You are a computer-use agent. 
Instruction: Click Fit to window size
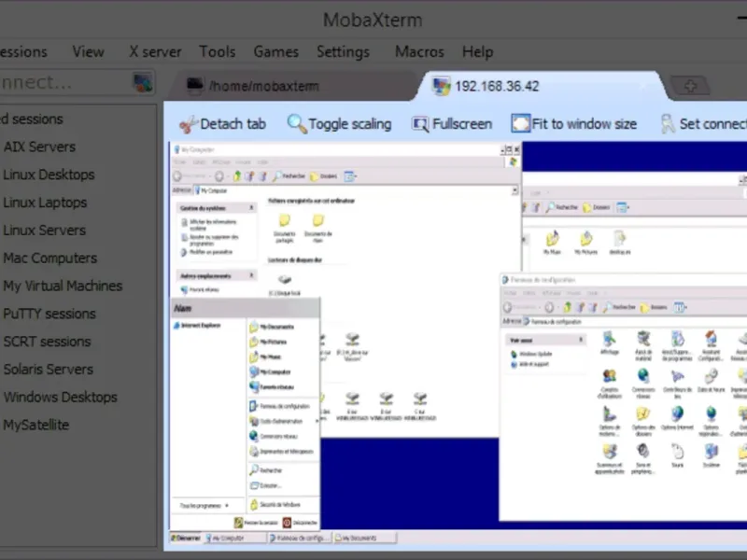574,124
